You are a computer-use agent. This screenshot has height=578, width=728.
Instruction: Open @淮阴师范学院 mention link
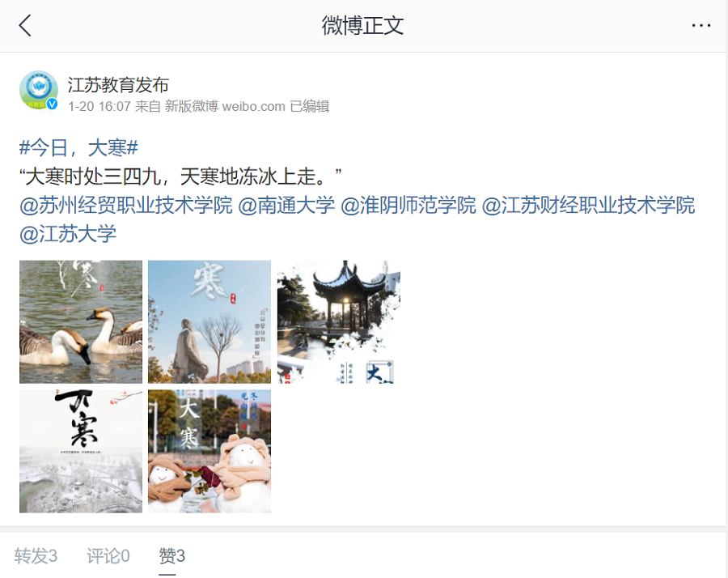tap(408, 205)
